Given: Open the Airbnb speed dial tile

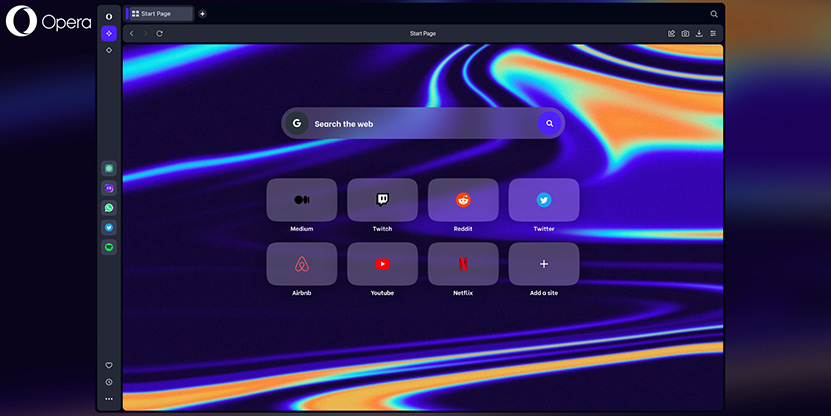Looking at the screenshot, I should coord(302,264).
